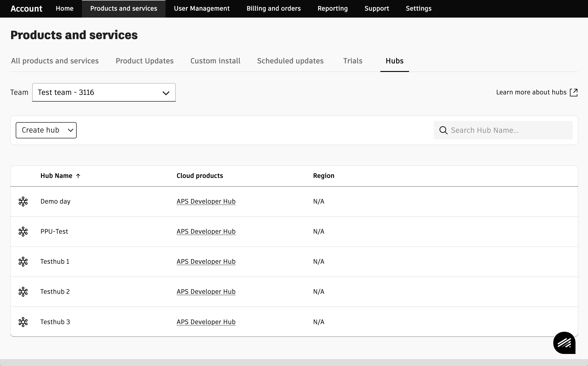Toggle Hub Name sort arrow
The image size is (588, 366).
point(78,176)
